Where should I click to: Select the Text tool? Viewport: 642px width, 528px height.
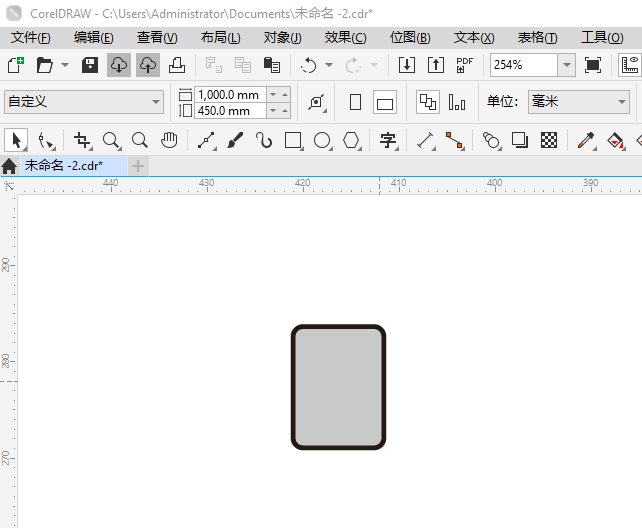[388, 140]
